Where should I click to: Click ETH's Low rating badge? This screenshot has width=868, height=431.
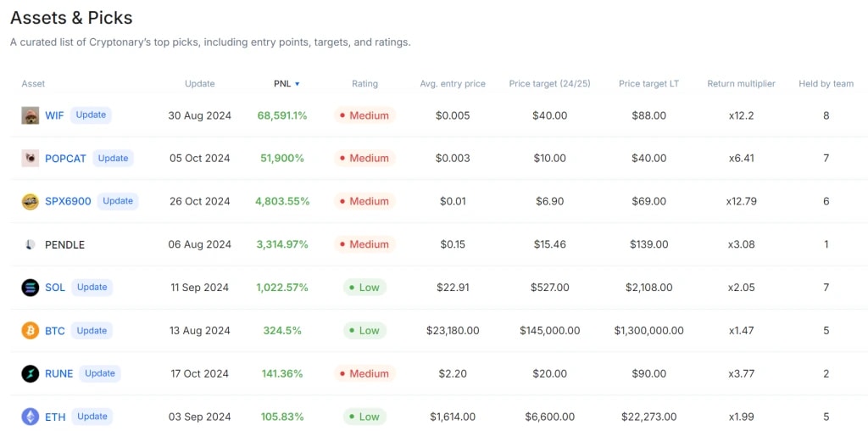364,417
